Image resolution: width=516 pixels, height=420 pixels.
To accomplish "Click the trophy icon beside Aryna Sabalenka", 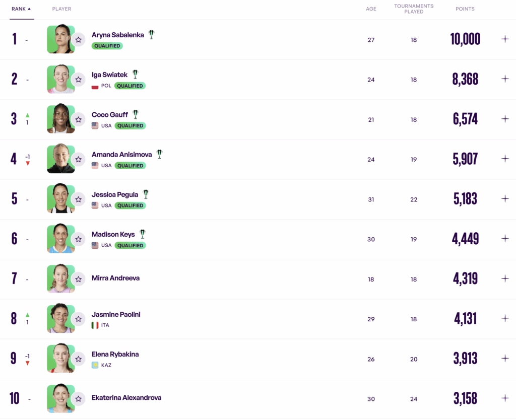I will point(151,35).
